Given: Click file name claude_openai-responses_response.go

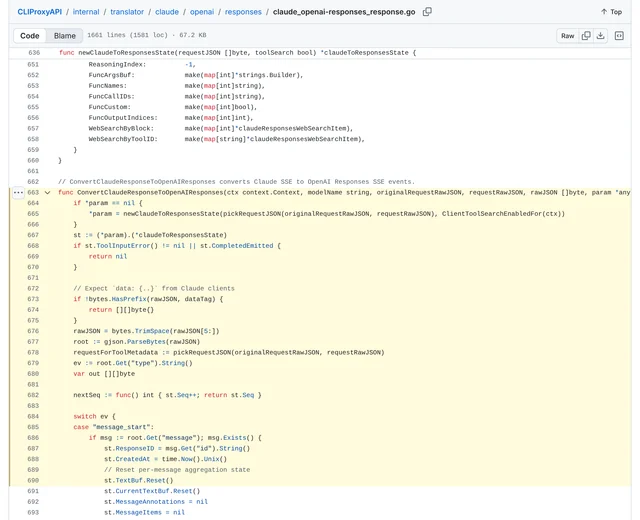Looking at the screenshot, I should 344,12.
